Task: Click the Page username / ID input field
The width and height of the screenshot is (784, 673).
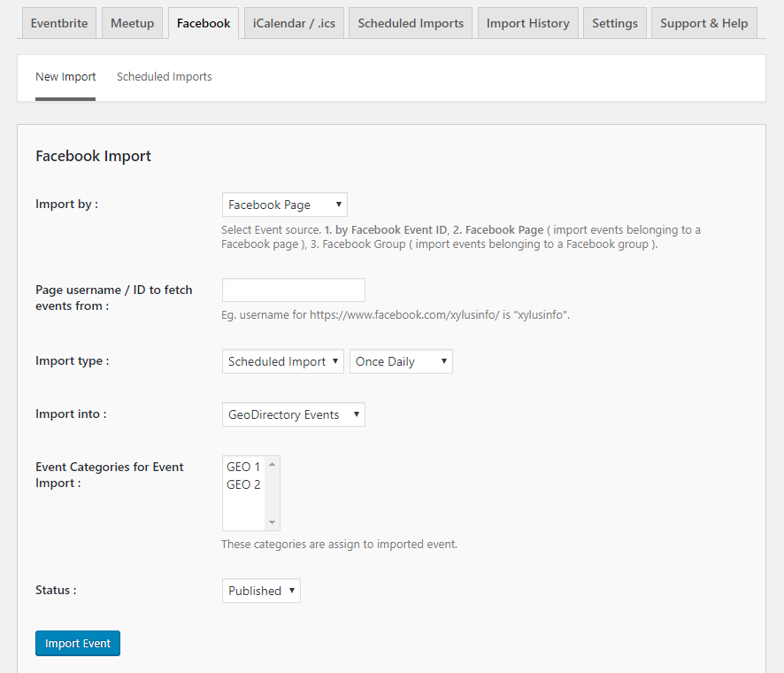Action: 293,290
